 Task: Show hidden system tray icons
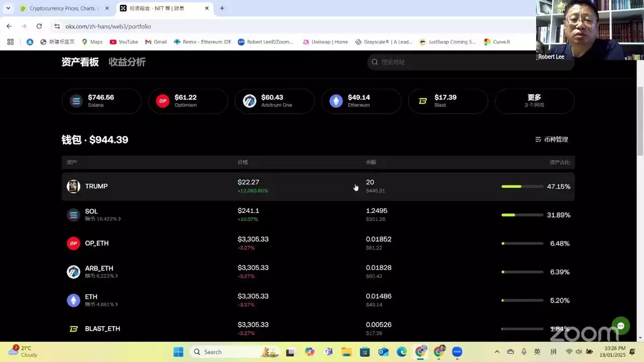pyautogui.click(x=497, y=352)
